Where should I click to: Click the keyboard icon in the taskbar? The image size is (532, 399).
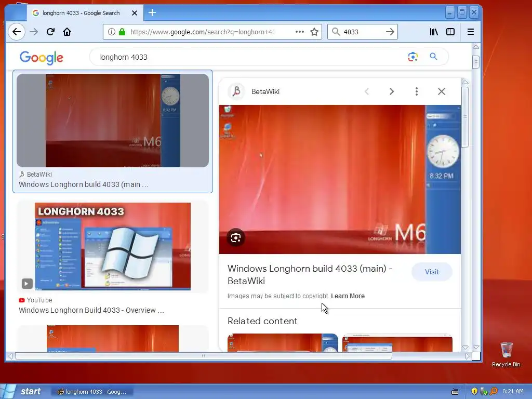coord(455,392)
